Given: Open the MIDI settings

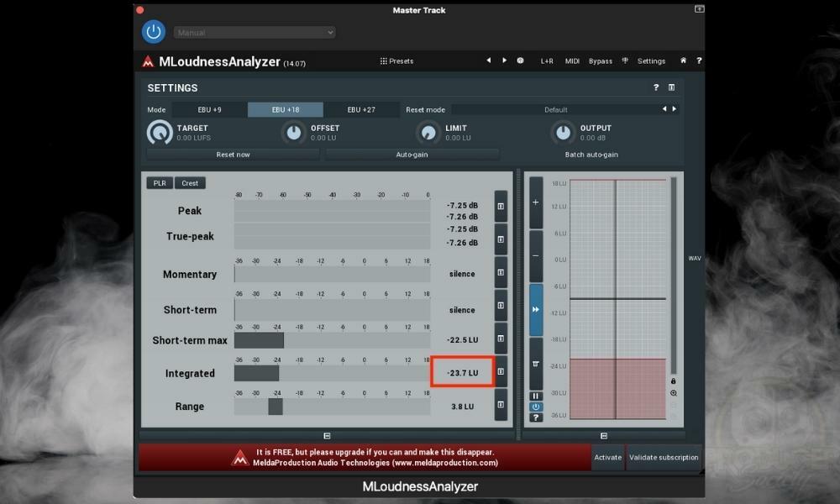Looking at the screenshot, I should (x=572, y=61).
